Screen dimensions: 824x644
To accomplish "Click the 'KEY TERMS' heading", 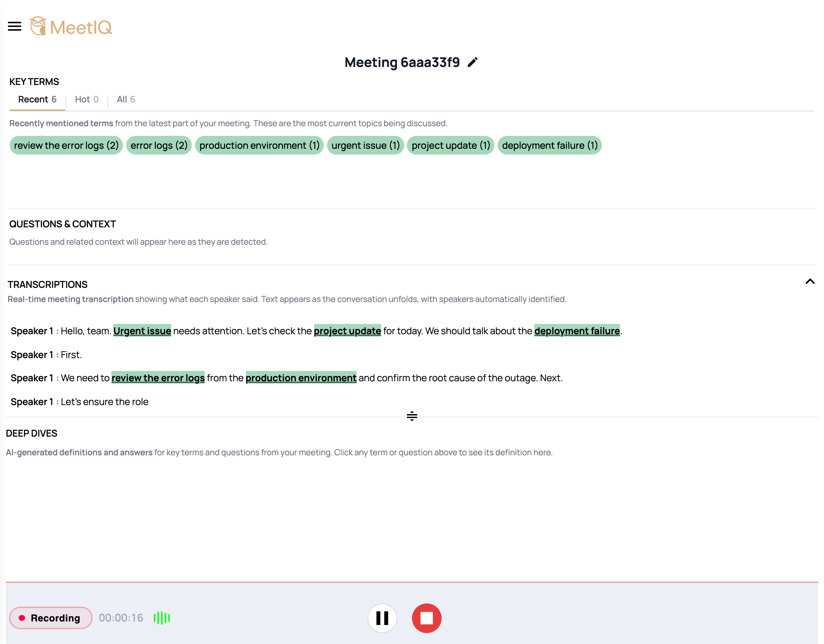I will 34,81.
